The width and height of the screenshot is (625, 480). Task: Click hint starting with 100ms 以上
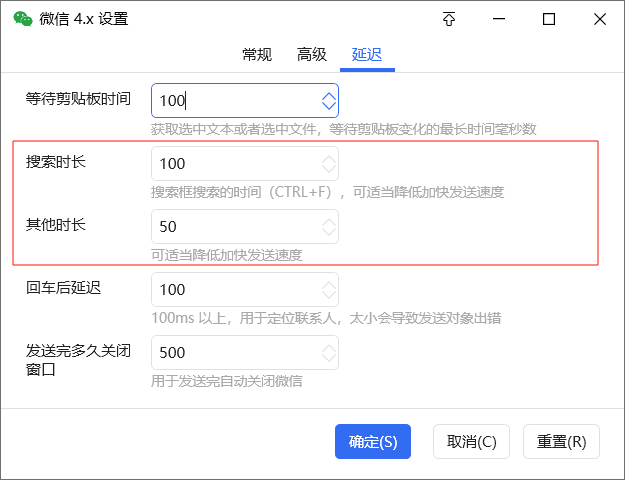[326, 318]
